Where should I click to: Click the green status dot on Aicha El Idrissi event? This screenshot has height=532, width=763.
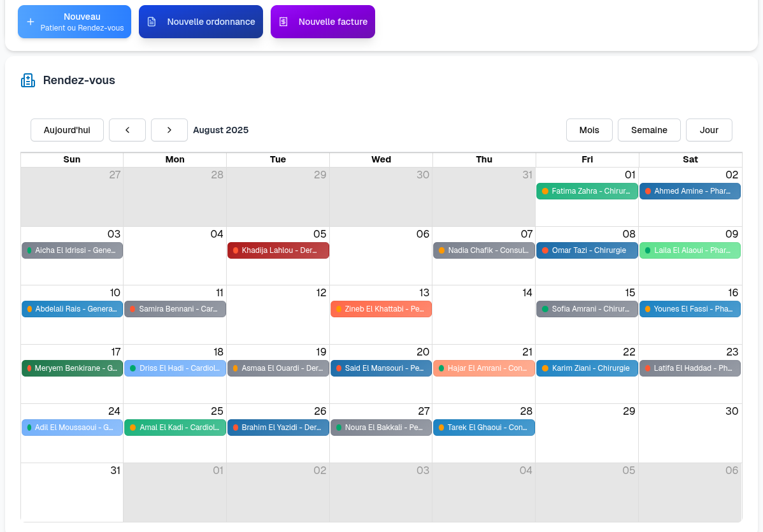tap(30, 250)
